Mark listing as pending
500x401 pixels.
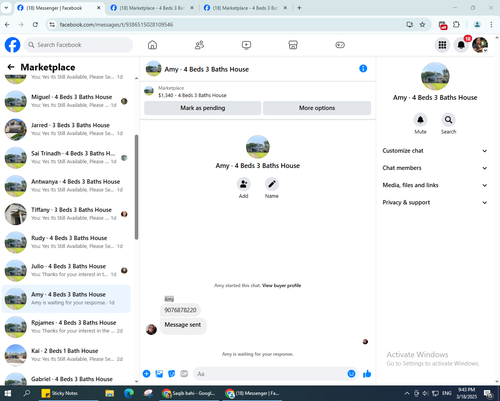(x=203, y=108)
